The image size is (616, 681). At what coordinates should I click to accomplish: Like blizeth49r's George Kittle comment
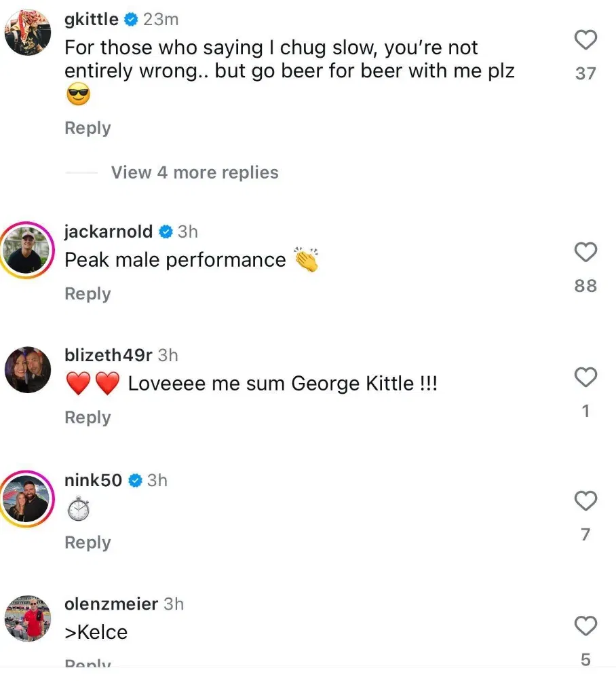click(x=585, y=377)
